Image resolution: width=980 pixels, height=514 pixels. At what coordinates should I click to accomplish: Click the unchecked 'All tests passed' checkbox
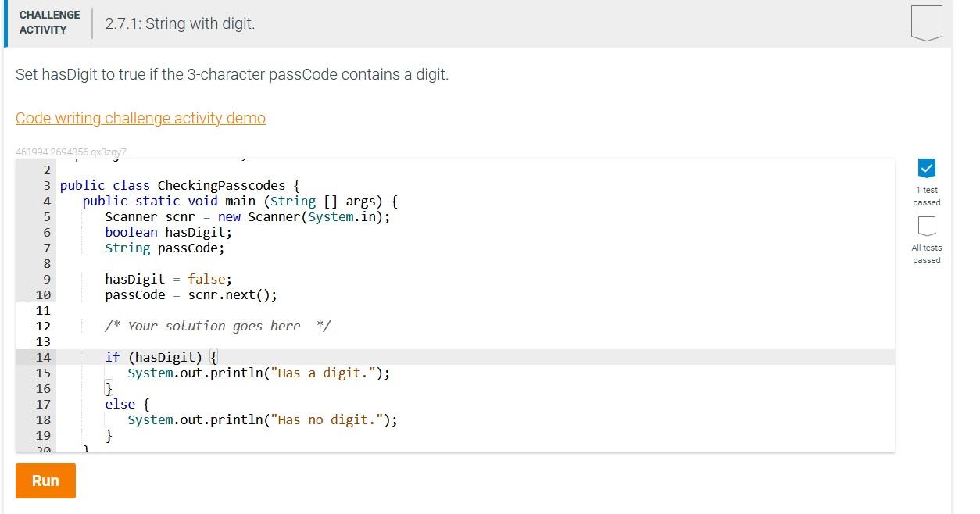tap(926, 226)
